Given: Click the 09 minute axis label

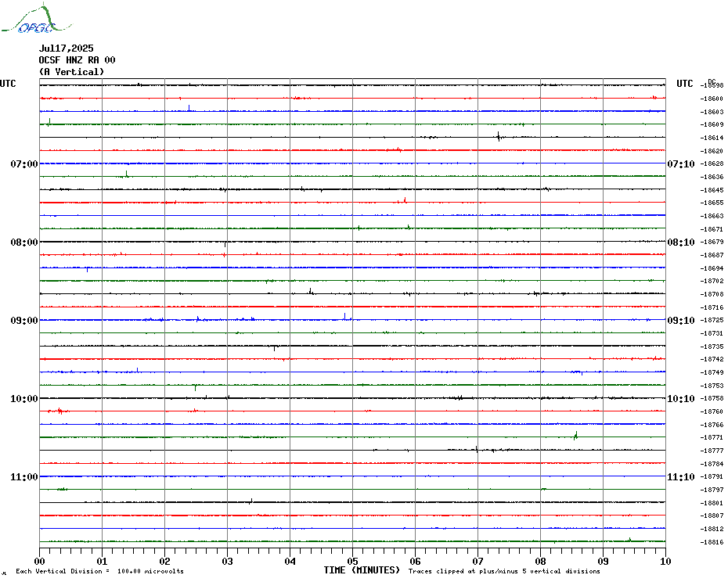Looking at the screenshot, I should [x=603, y=561].
